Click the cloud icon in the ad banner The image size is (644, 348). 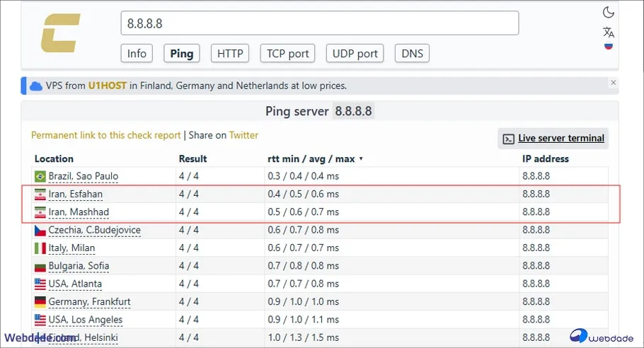point(36,86)
